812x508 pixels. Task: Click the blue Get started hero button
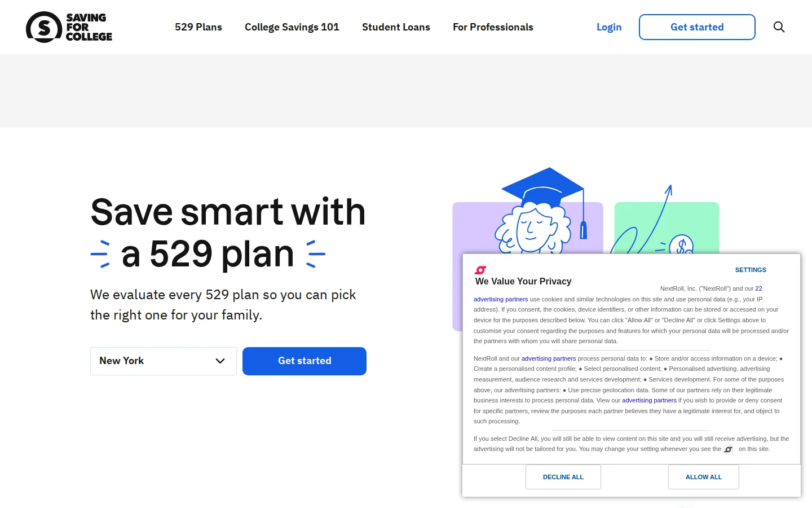[x=304, y=361]
